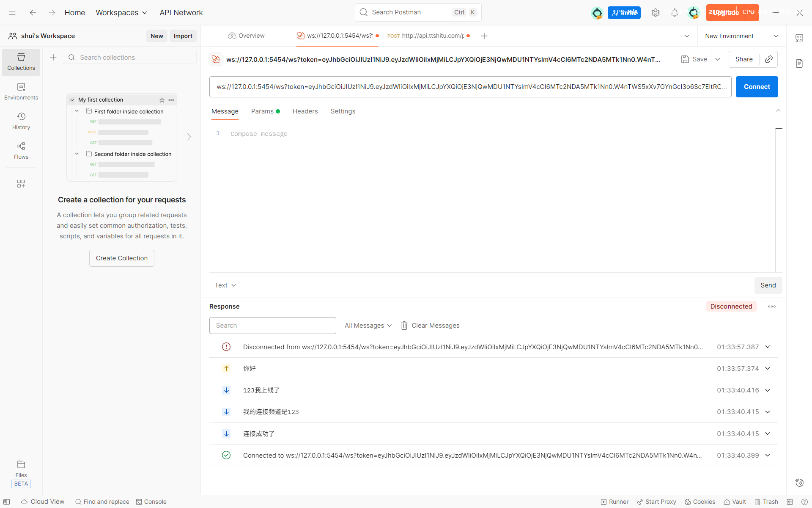Switch to the Params tab

[x=262, y=111]
